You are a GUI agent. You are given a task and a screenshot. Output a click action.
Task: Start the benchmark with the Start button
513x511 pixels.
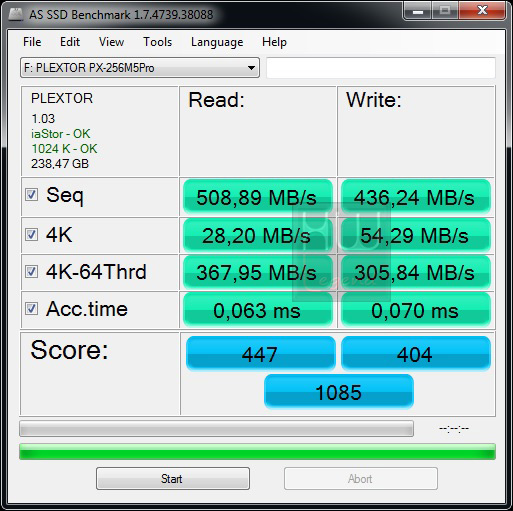pos(173,479)
